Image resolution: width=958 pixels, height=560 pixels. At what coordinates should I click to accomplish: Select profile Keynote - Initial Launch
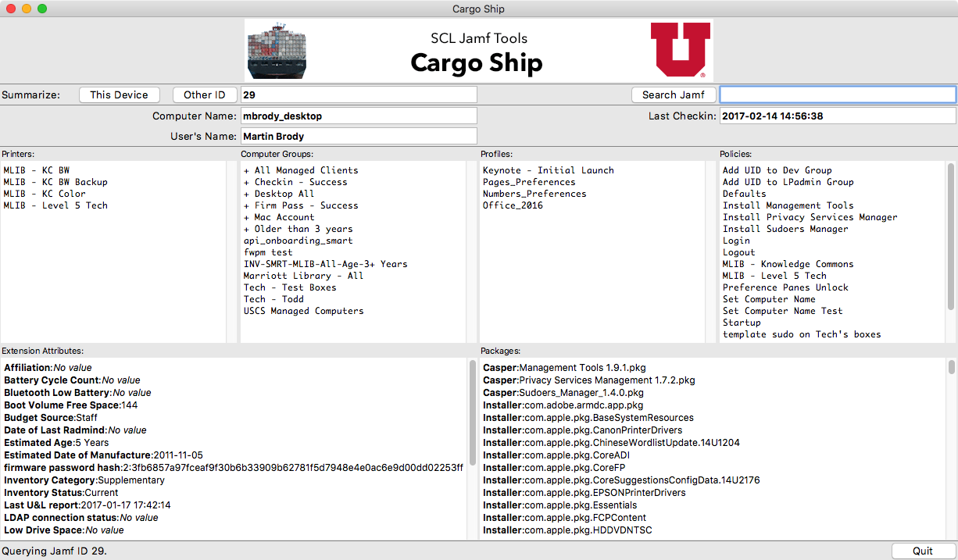(x=549, y=170)
